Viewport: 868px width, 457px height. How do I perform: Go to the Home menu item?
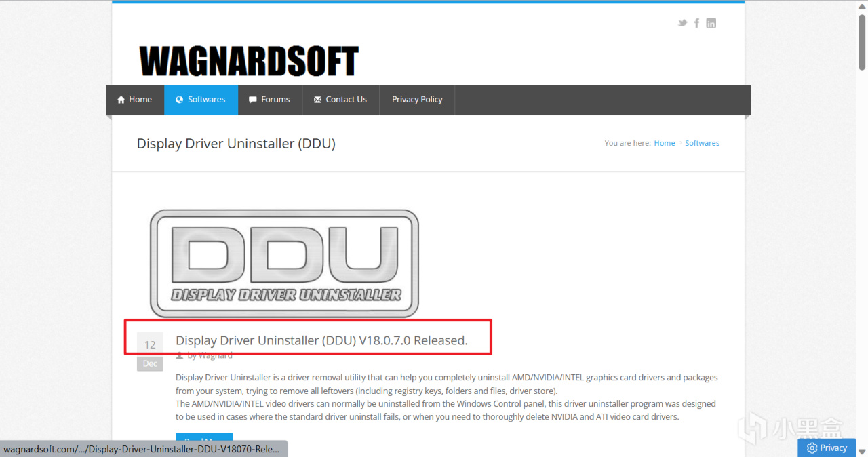(134, 100)
